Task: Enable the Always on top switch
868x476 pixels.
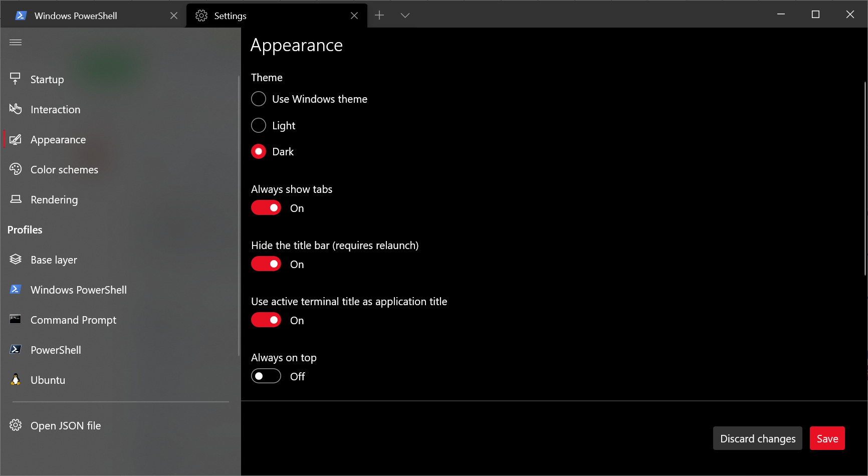Action: tap(266, 376)
